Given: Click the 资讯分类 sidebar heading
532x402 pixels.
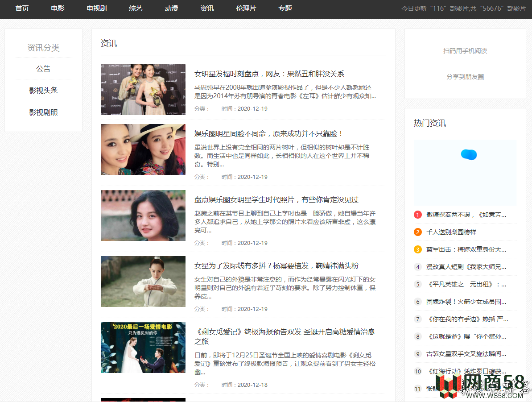Looking at the screenshot, I should pyautogui.click(x=43, y=48).
